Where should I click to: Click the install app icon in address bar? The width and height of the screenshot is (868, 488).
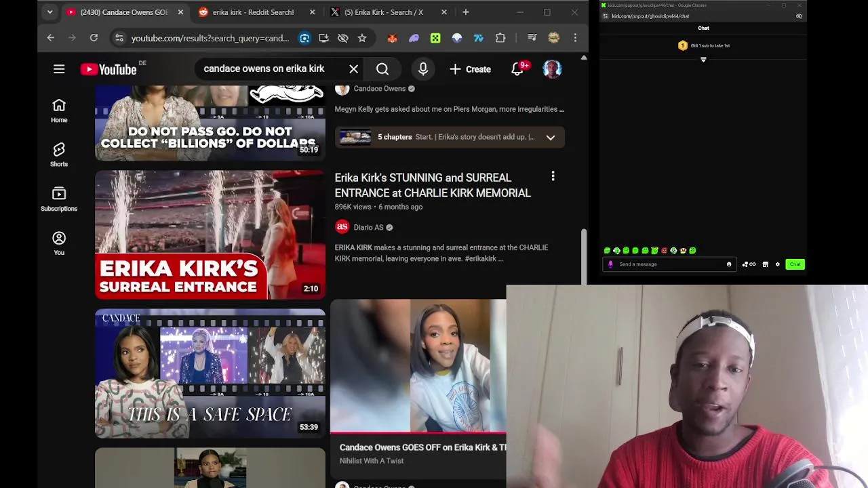click(323, 38)
